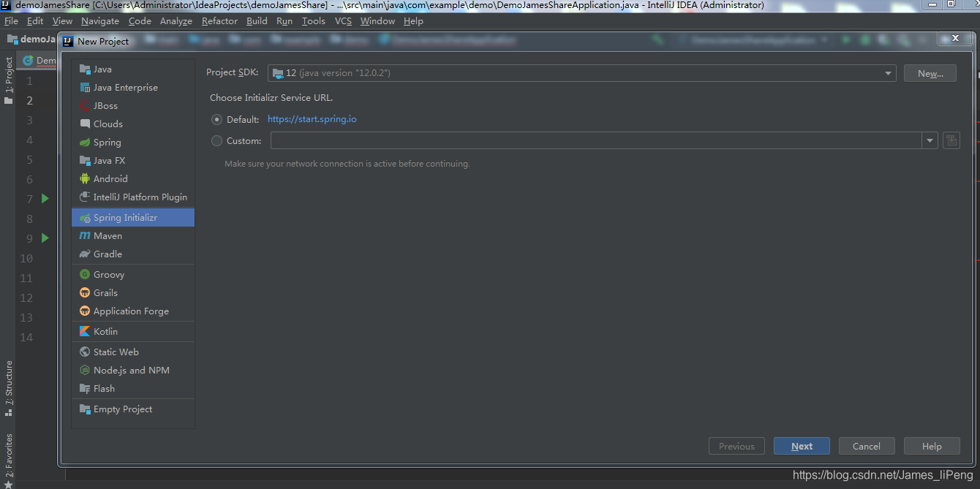
Task: Click the JBoss red icon
Action: click(85, 106)
